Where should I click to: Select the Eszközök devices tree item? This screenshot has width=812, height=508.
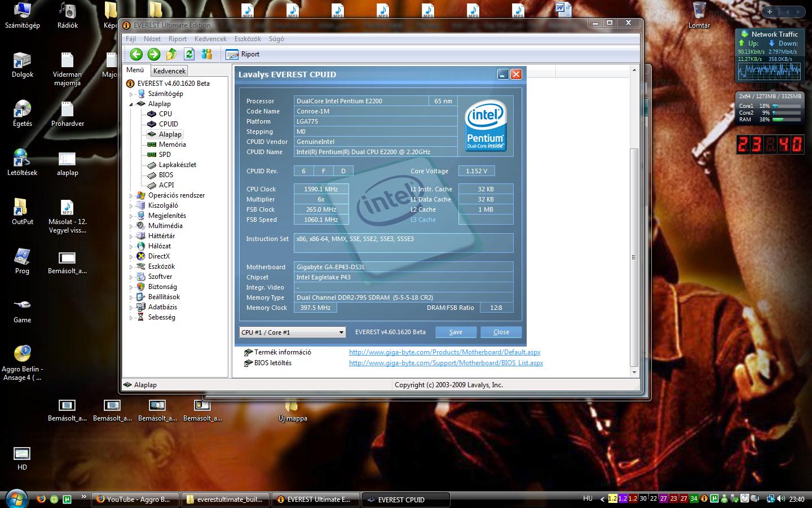pyautogui.click(x=161, y=266)
